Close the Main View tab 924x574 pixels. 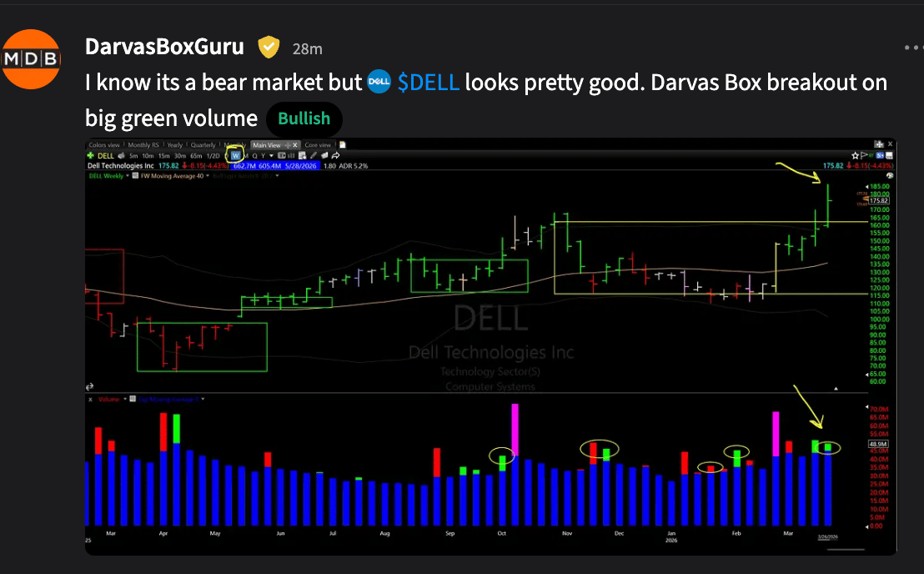point(295,145)
